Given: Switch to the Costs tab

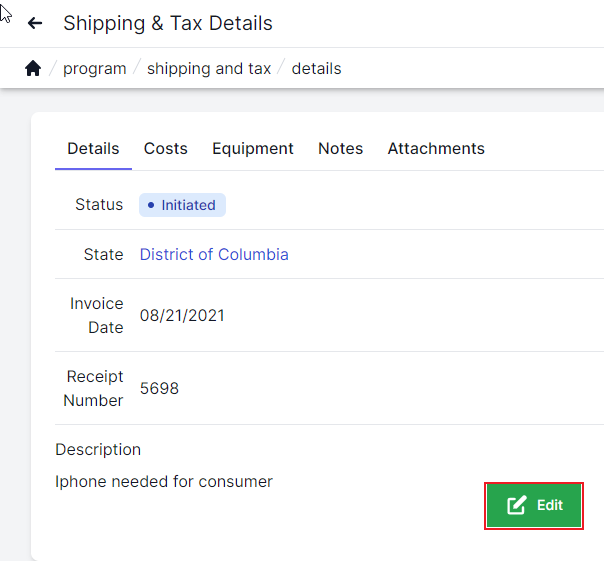Looking at the screenshot, I should (x=165, y=148).
